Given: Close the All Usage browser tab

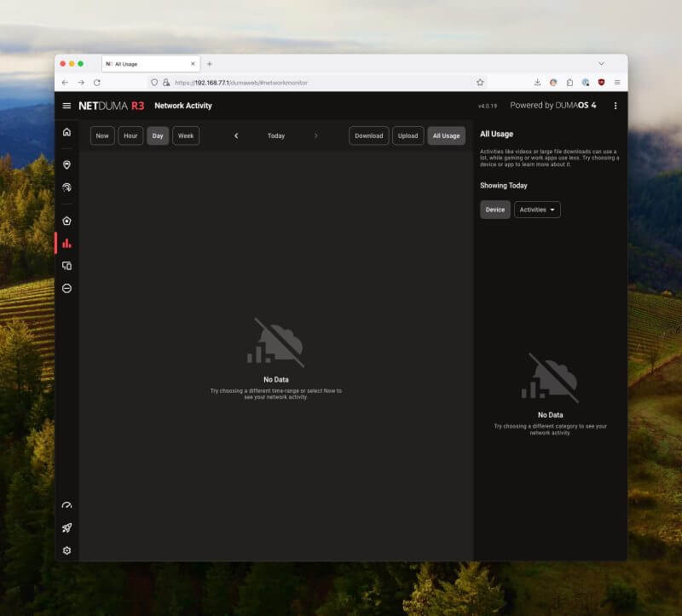Looking at the screenshot, I should [x=193, y=64].
